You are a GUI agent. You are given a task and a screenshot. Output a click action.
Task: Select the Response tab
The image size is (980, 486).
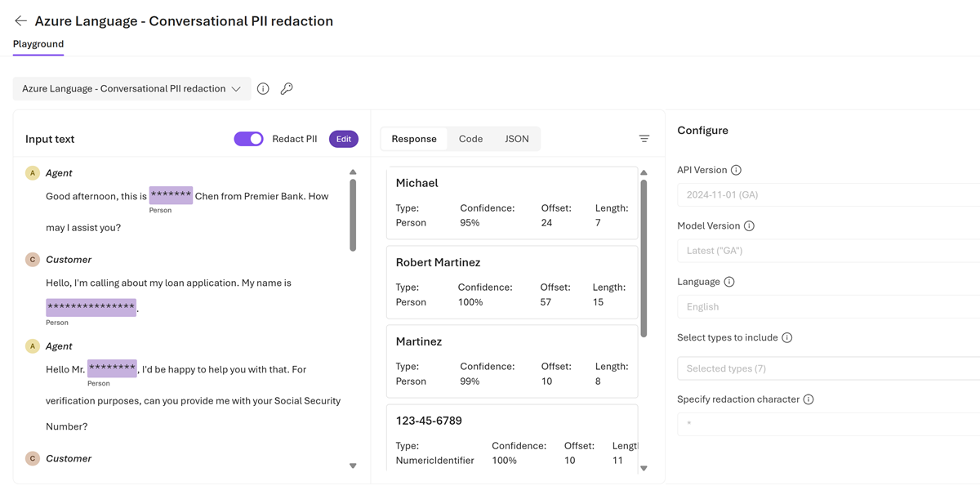pyautogui.click(x=414, y=139)
